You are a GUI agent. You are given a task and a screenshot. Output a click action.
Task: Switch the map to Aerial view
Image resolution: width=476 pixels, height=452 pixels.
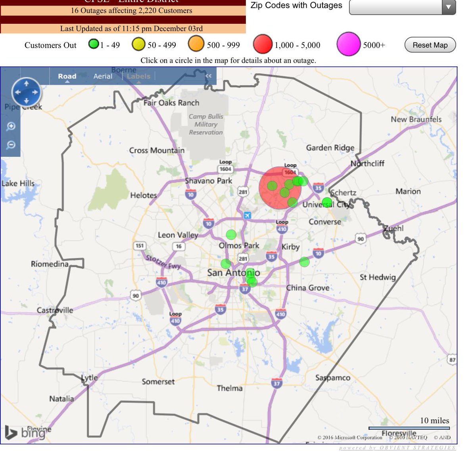pyautogui.click(x=103, y=76)
